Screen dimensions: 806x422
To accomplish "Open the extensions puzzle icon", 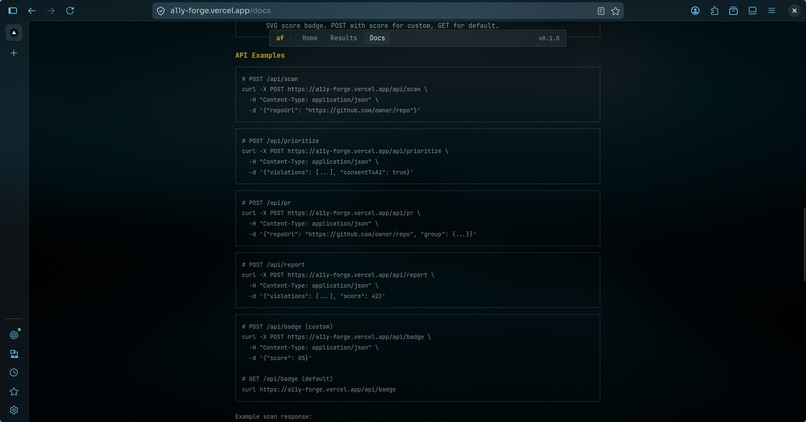I will [715, 10].
